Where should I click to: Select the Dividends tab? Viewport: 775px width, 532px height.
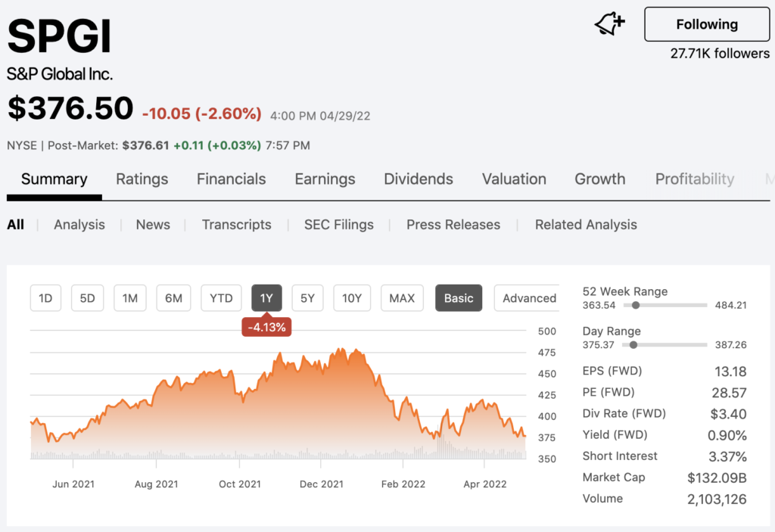(x=418, y=179)
